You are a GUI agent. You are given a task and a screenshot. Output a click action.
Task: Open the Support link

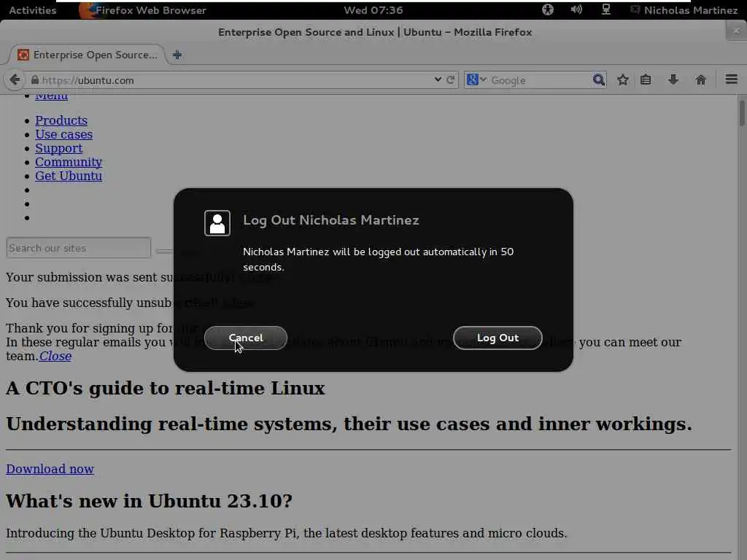(58, 148)
